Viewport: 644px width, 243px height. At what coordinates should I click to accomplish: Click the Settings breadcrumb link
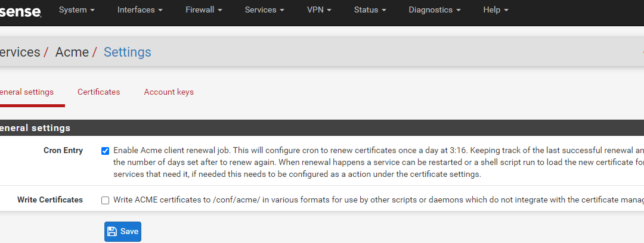pyautogui.click(x=128, y=52)
